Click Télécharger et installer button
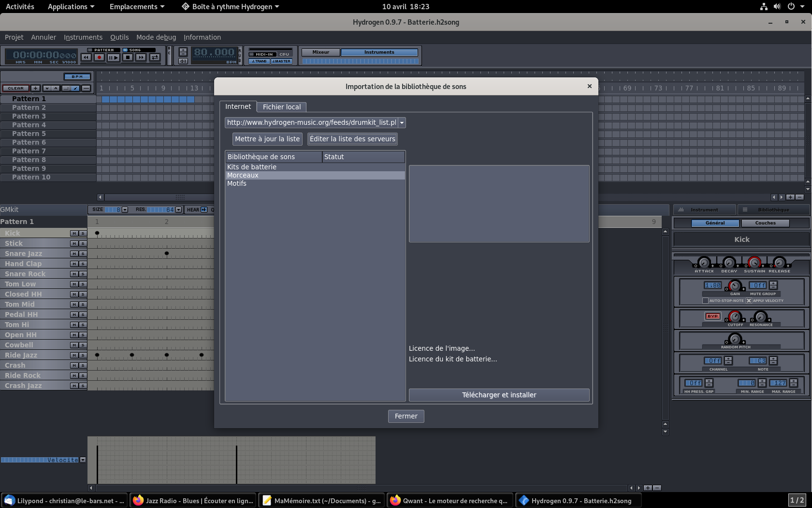The width and height of the screenshot is (812, 508). point(499,395)
